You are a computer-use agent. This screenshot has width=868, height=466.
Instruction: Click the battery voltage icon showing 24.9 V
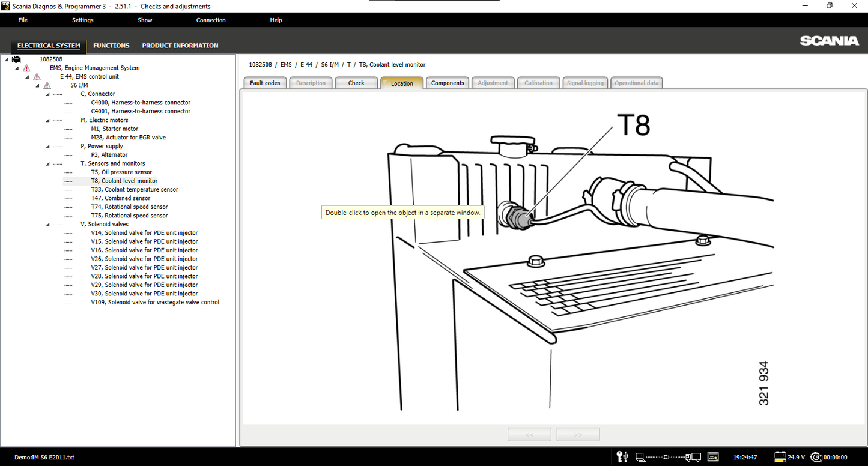pos(780,457)
